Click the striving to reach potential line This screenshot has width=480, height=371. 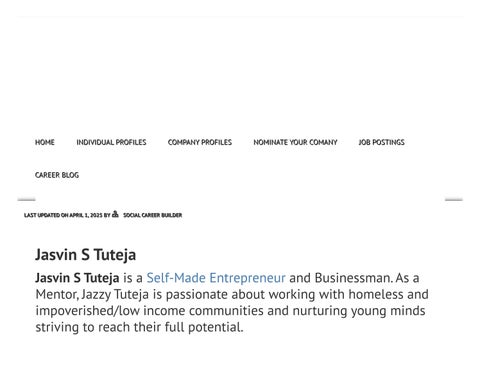tap(139, 327)
